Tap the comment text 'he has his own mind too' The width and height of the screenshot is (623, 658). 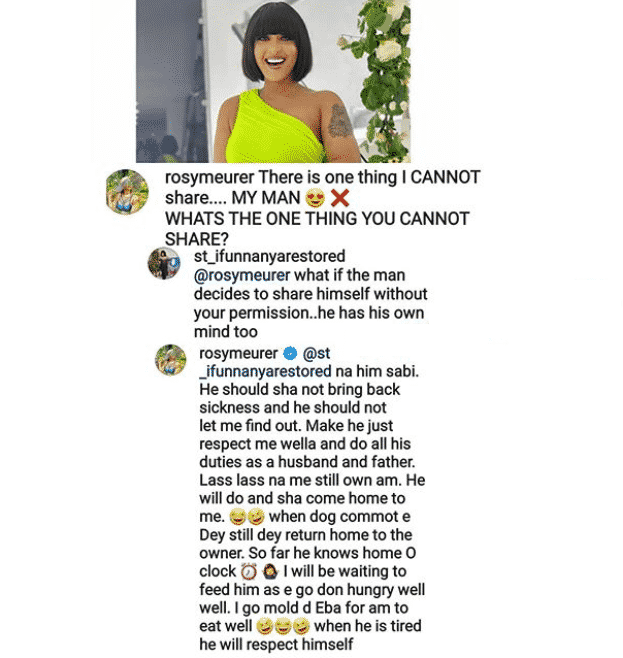point(309,322)
